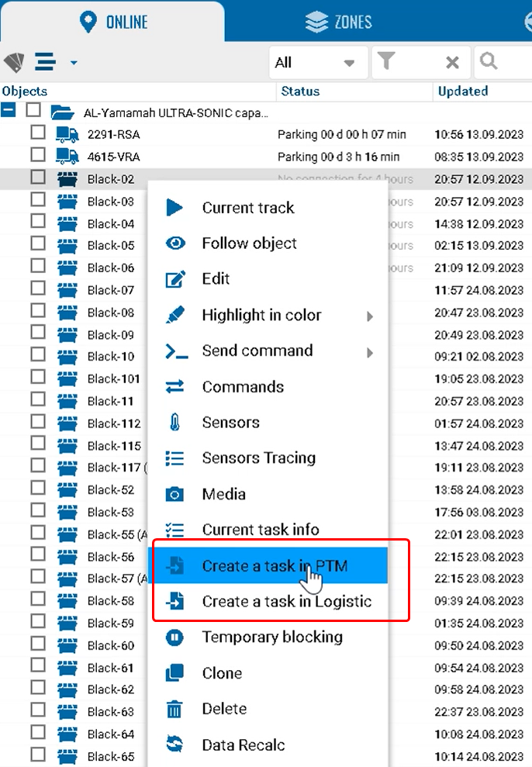Expand the Highlight in color submenu

[370, 316]
